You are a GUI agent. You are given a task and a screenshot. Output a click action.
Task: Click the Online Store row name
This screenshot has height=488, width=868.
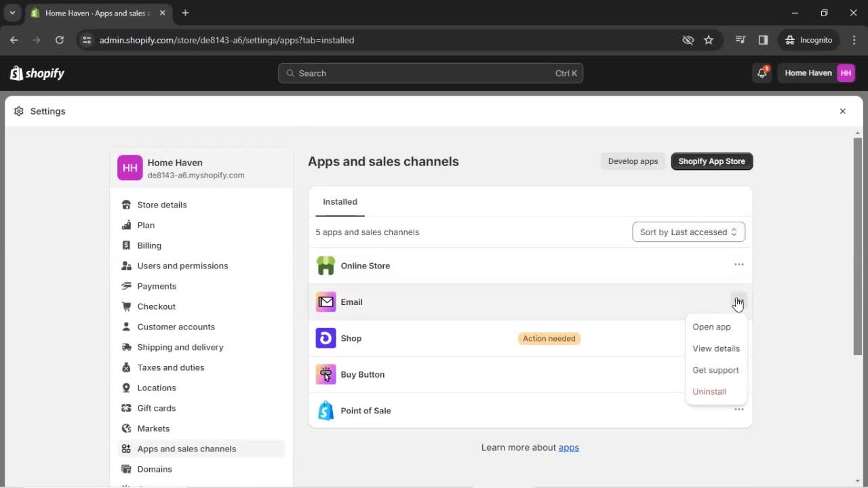(365, 266)
